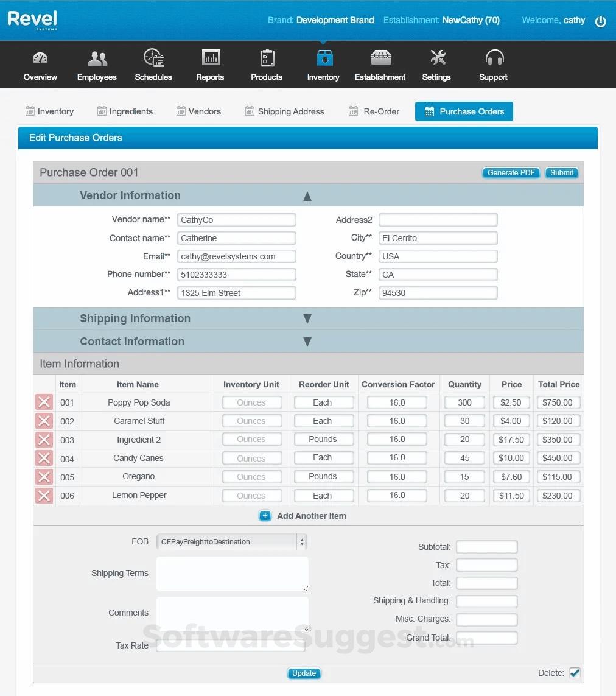This screenshot has width=616, height=696.
Task: Open the Reports chart icon
Action: pyautogui.click(x=210, y=59)
